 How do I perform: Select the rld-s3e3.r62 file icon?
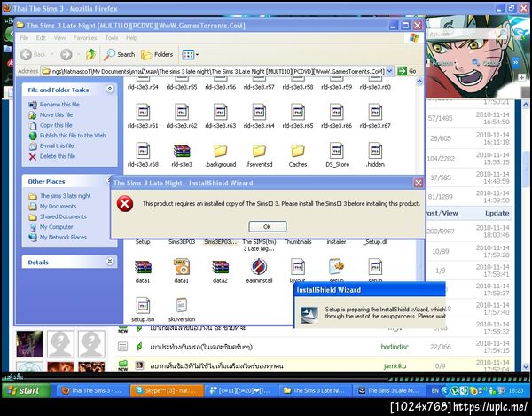point(182,112)
